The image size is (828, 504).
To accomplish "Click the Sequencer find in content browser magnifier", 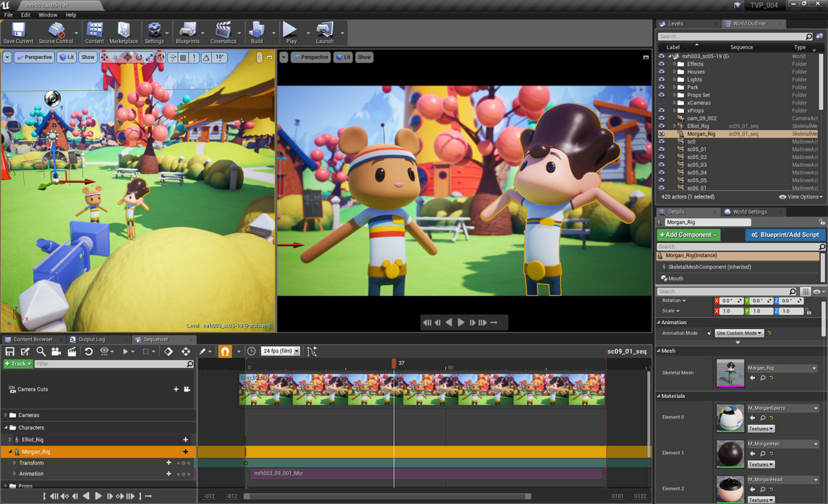I will [x=41, y=352].
